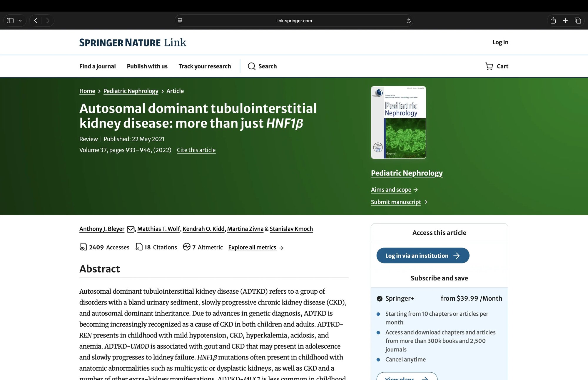
Task: Focus the link.springer.com address field
Action: 294,21
